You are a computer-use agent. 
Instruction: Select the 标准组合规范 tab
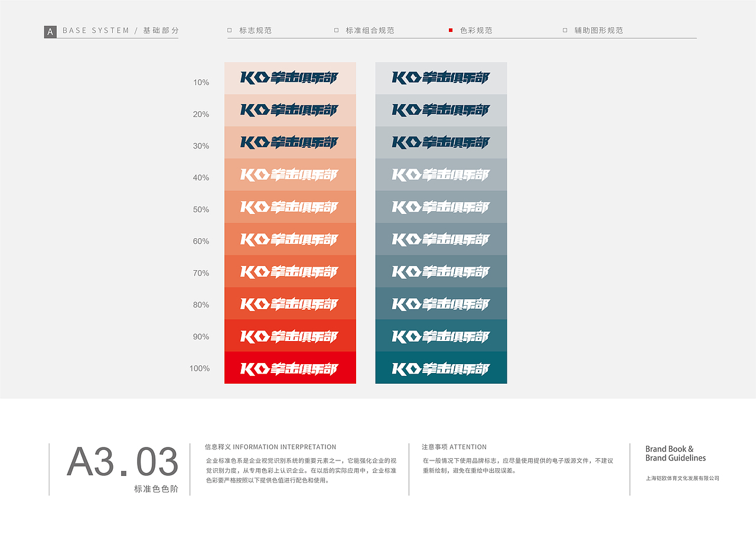click(370, 30)
